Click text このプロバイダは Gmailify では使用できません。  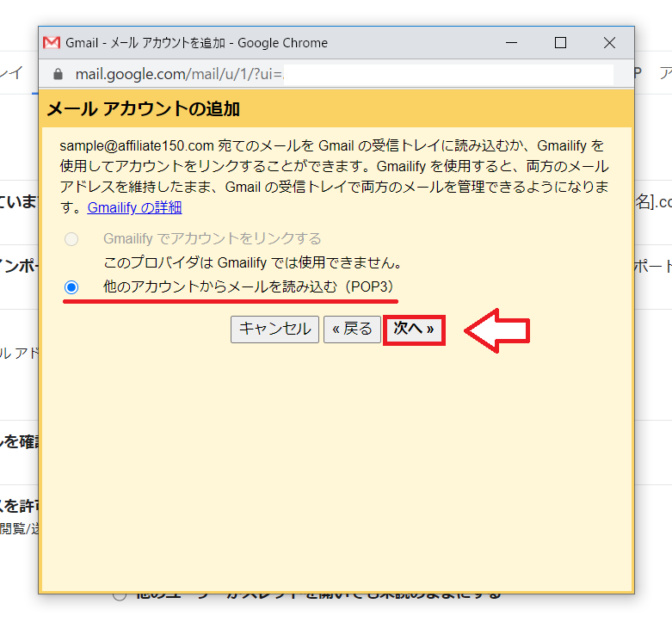(253, 262)
